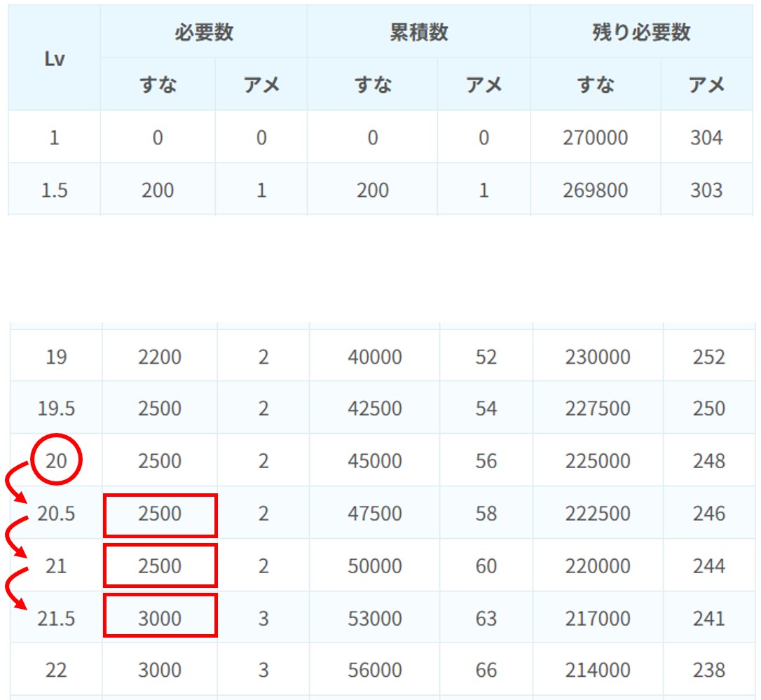Click the Lv column header
761x700 pixels.
55,59
